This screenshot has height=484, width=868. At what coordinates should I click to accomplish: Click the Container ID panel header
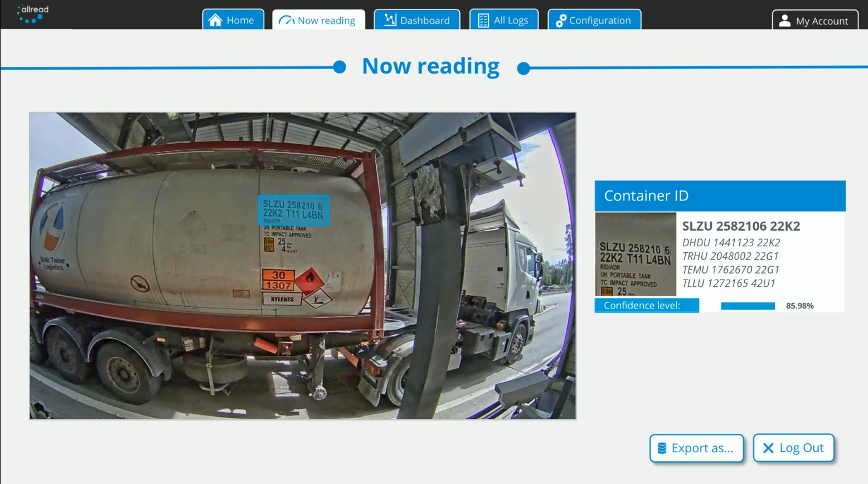point(720,195)
